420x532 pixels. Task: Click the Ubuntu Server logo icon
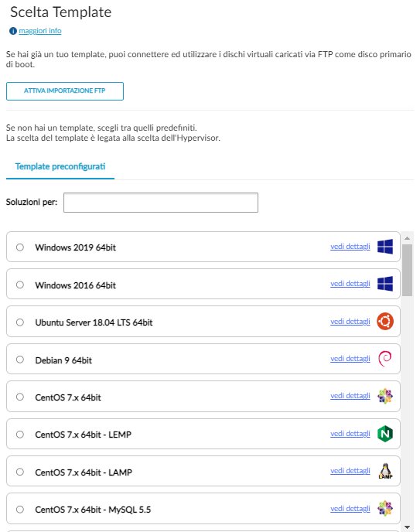click(385, 322)
